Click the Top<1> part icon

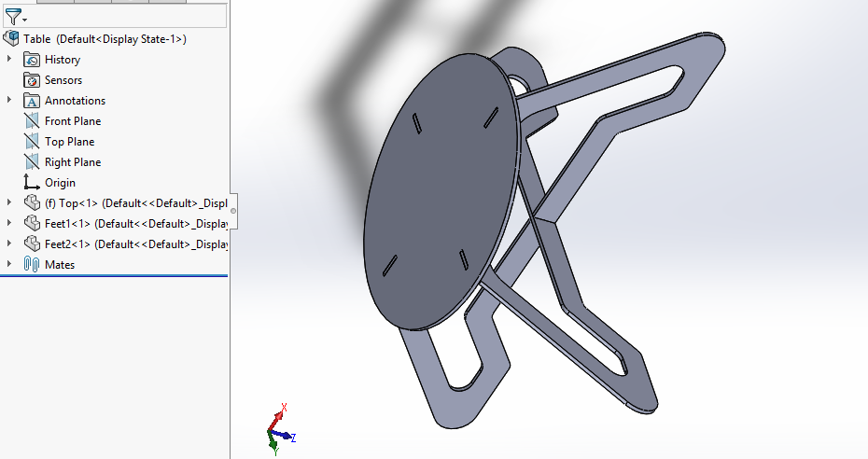(x=32, y=202)
